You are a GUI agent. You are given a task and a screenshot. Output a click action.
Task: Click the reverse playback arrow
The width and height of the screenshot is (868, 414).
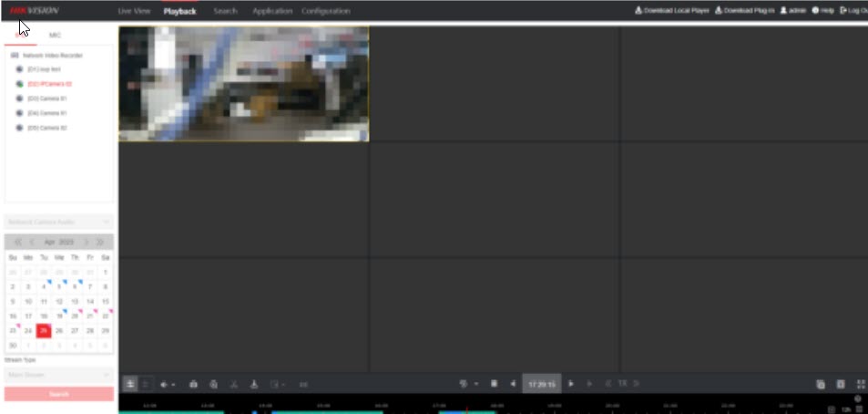pos(513,384)
